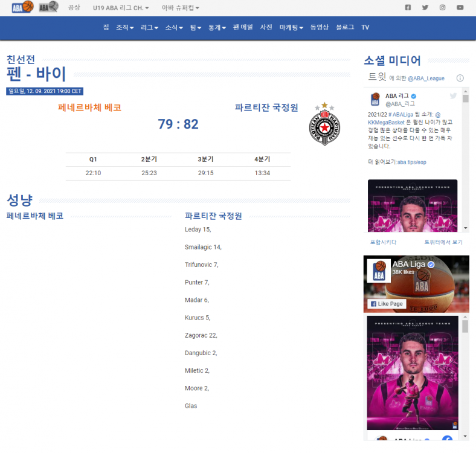Viewport: 476px width, 453px height.
Task: Go to 집 home menu item
Action: tap(106, 27)
